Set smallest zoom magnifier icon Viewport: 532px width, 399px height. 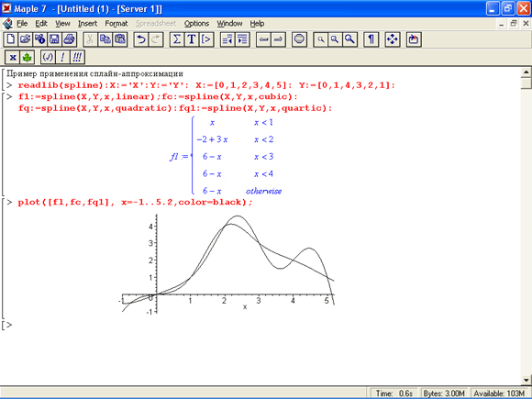[320, 39]
